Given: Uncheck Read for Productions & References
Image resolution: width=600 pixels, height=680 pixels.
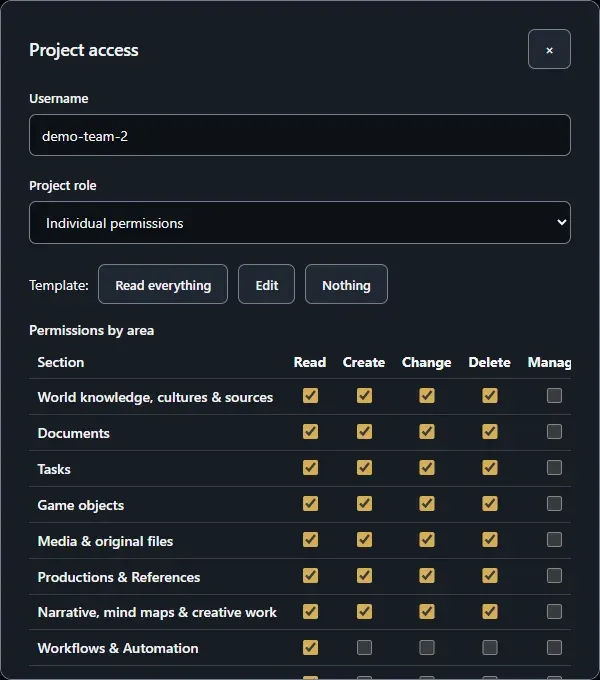Looking at the screenshot, I should (310, 575).
